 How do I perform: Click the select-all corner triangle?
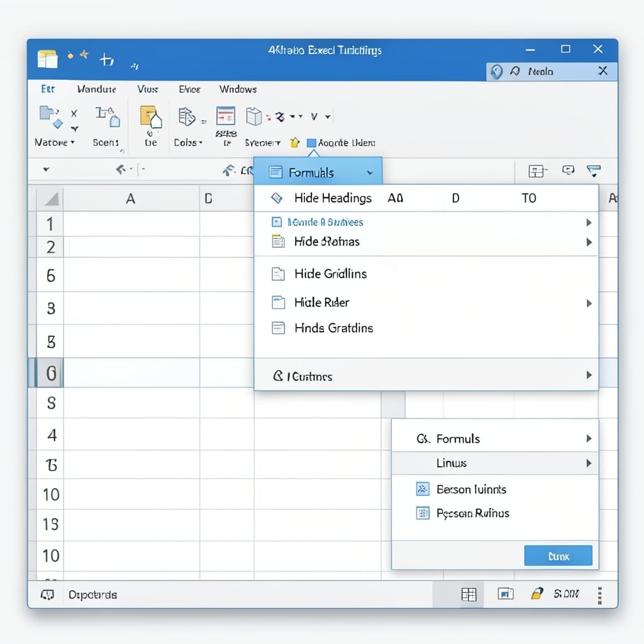click(52, 199)
